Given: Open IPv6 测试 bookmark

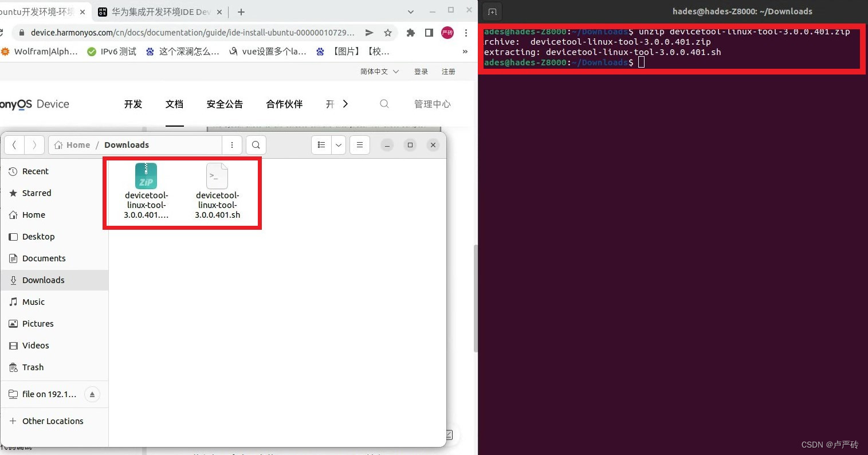Looking at the screenshot, I should (x=112, y=52).
